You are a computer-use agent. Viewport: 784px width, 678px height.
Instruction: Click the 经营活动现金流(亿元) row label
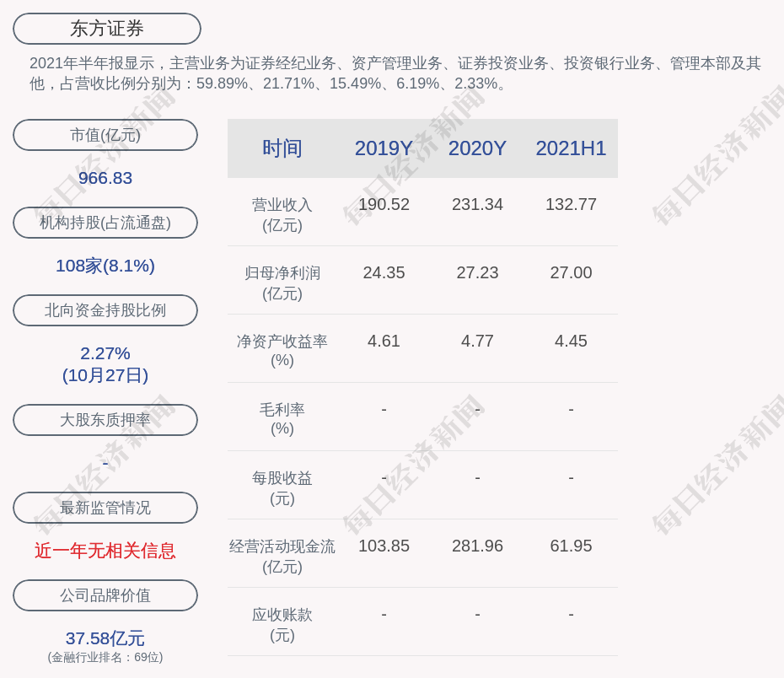(282, 557)
